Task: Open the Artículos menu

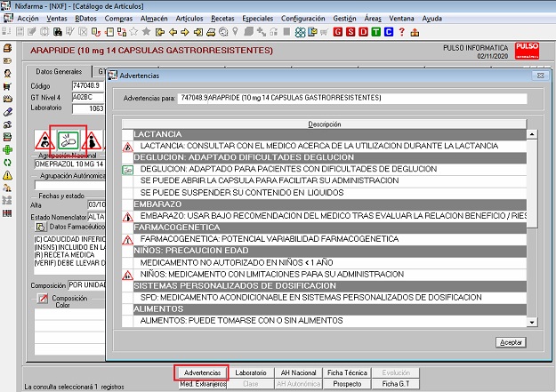Action: pyautogui.click(x=189, y=19)
